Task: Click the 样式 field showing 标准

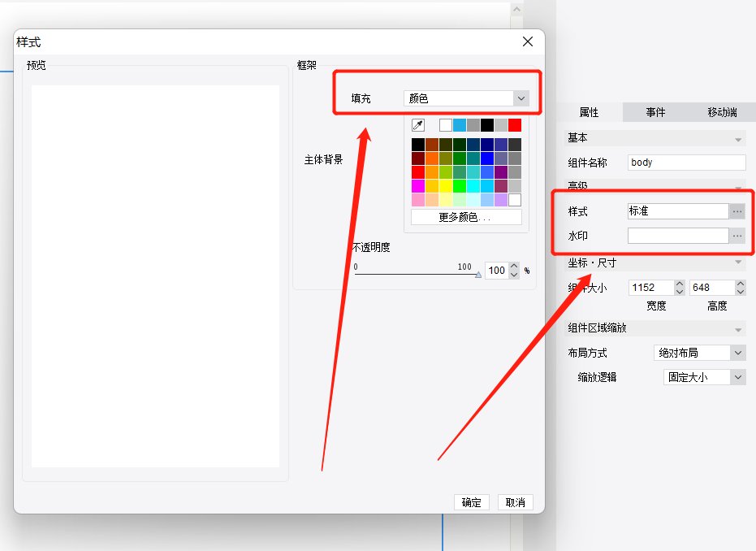Action: coord(678,211)
